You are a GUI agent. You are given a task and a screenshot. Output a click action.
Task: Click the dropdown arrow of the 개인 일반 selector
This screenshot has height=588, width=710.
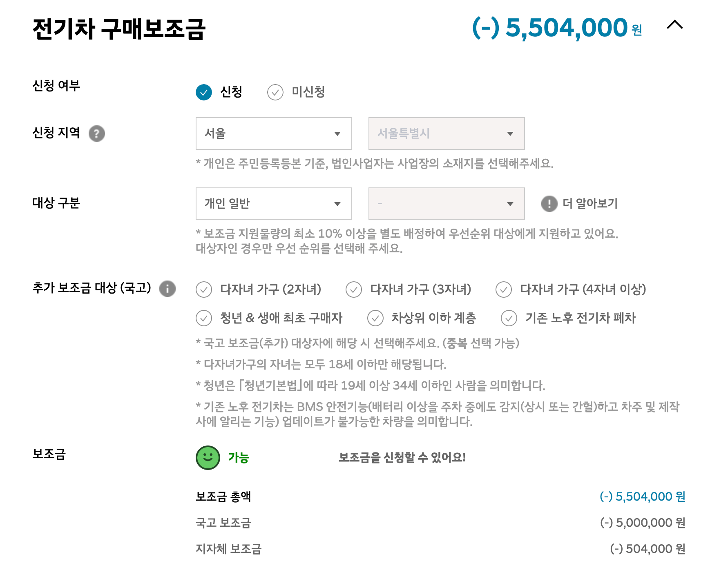pyautogui.click(x=337, y=204)
